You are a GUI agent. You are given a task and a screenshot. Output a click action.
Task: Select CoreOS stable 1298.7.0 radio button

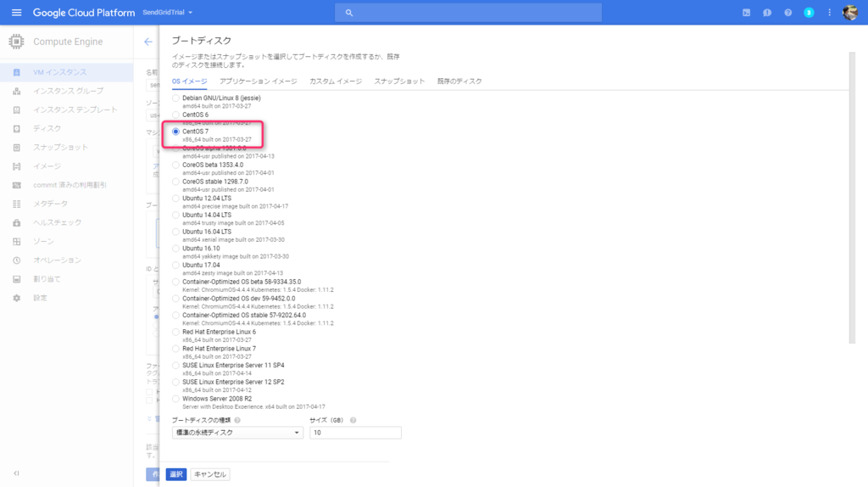tap(175, 182)
